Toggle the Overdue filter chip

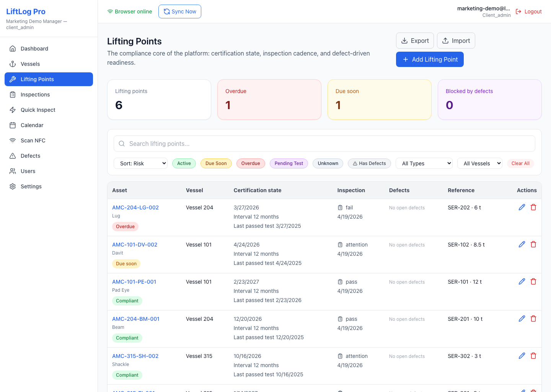coord(251,163)
